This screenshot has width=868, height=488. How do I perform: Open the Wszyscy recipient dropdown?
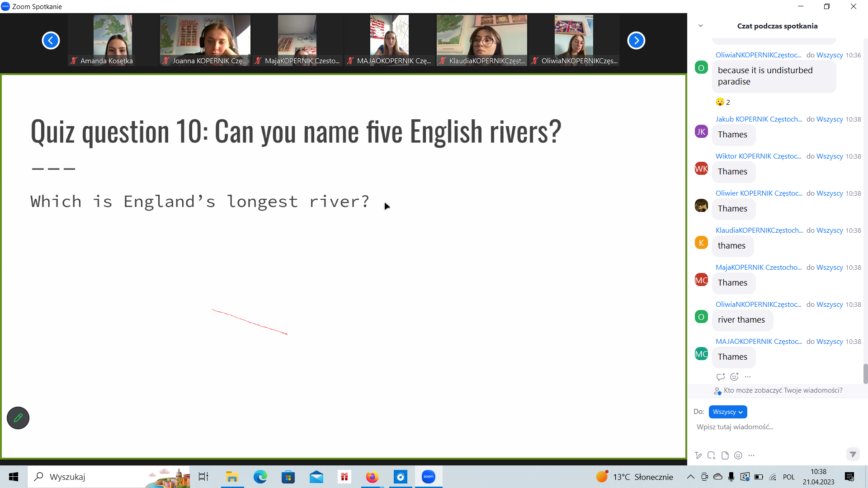pyautogui.click(x=728, y=412)
